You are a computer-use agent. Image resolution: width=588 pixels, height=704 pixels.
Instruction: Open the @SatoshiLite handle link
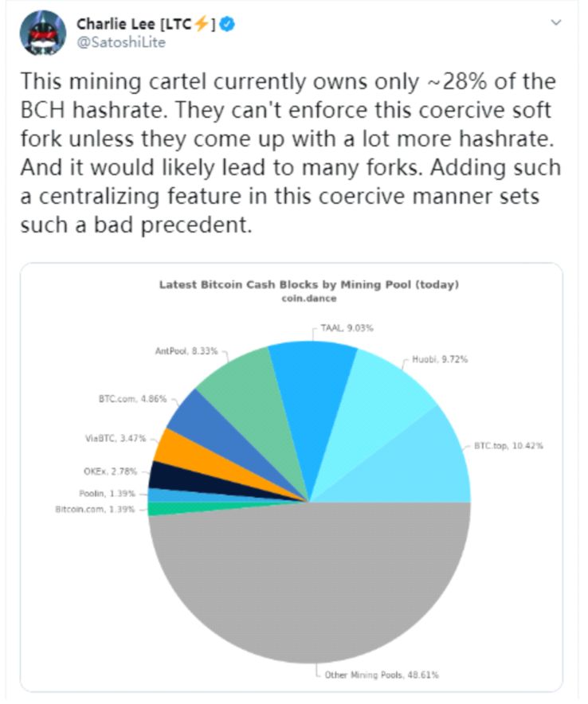(x=121, y=43)
